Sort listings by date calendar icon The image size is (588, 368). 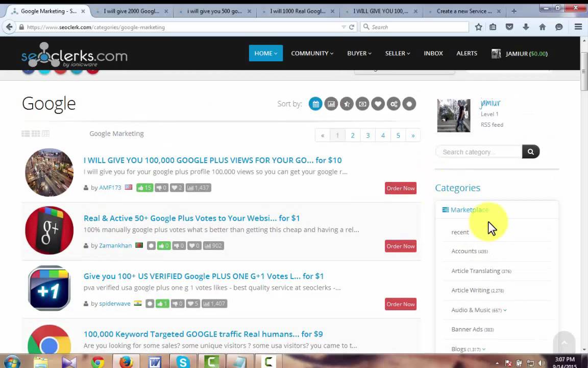315,104
